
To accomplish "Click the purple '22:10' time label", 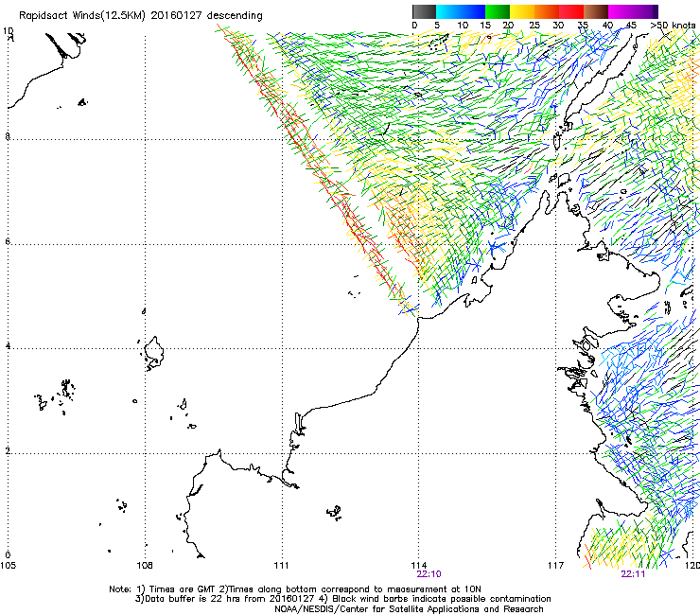I will point(429,574).
